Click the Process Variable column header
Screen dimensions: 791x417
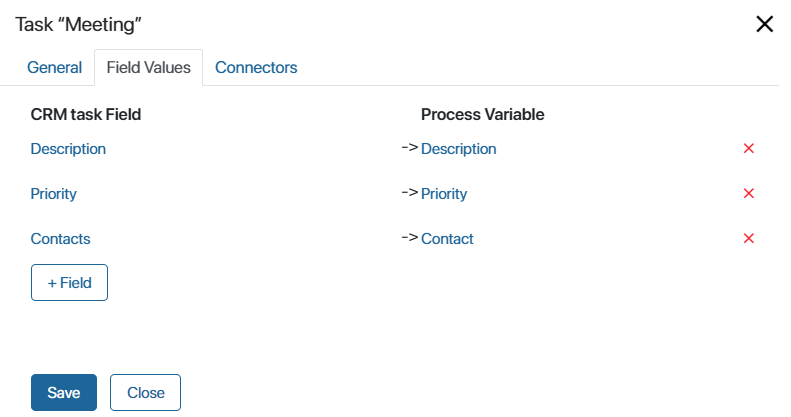click(483, 114)
